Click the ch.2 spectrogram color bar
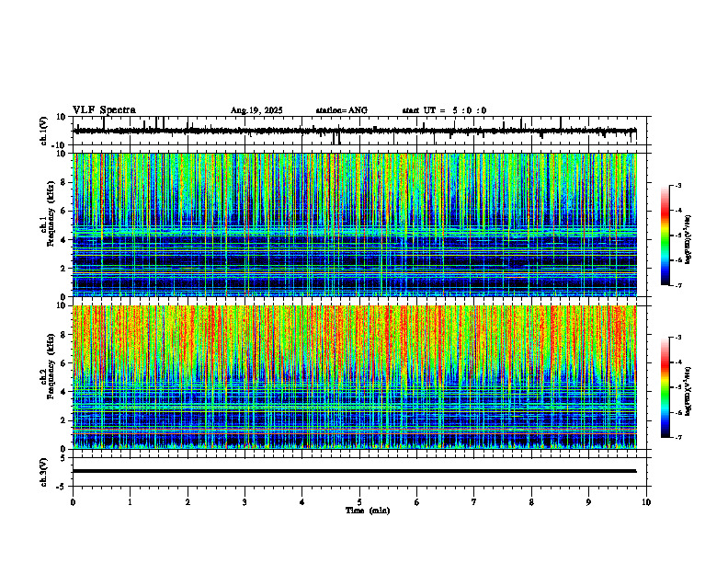 click(665, 387)
